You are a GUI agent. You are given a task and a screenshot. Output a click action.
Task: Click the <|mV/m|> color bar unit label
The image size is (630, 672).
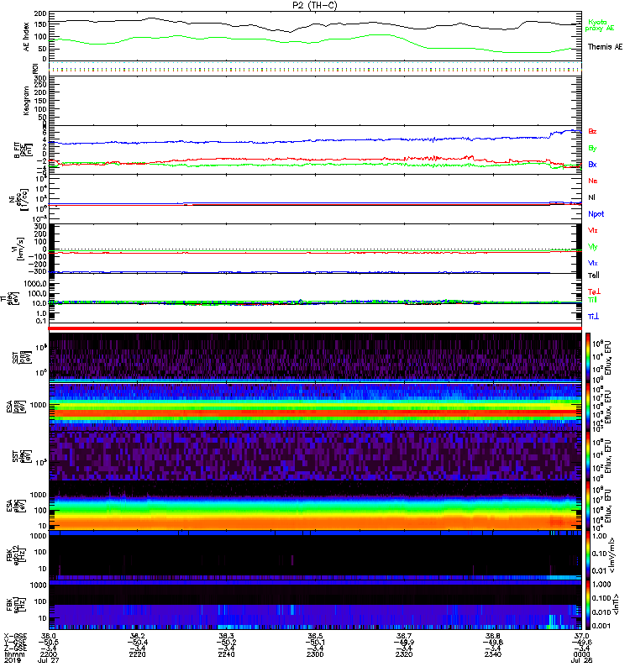[x=612, y=555]
